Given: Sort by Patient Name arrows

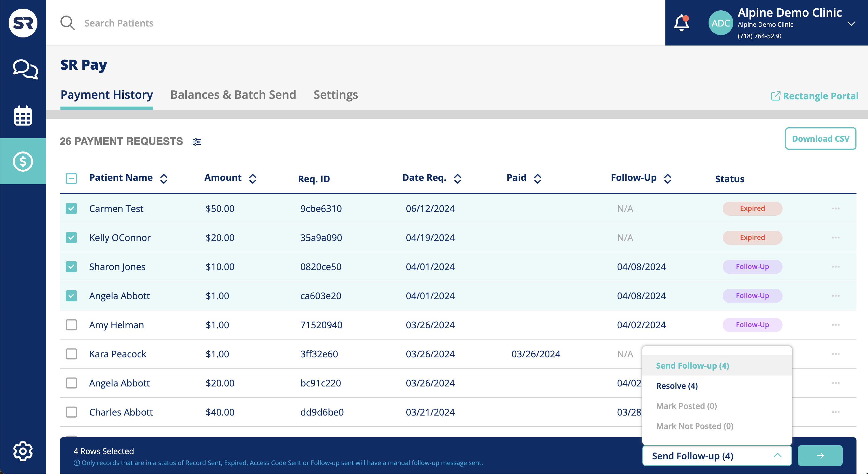Looking at the screenshot, I should click(x=164, y=179).
